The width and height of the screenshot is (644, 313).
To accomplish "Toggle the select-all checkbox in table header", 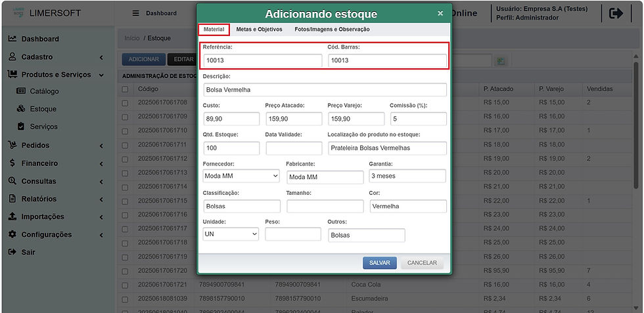I will pyautogui.click(x=126, y=89).
